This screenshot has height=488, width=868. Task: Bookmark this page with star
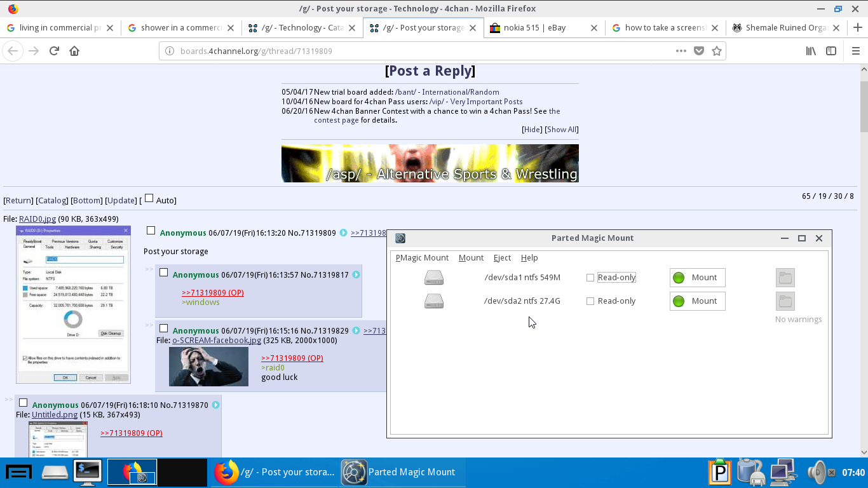pyautogui.click(x=717, y=51)
